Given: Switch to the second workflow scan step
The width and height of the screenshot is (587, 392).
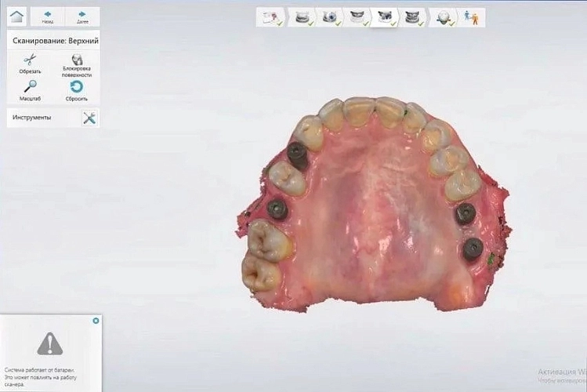Looking at the screenshot, I should coord(300,17).
